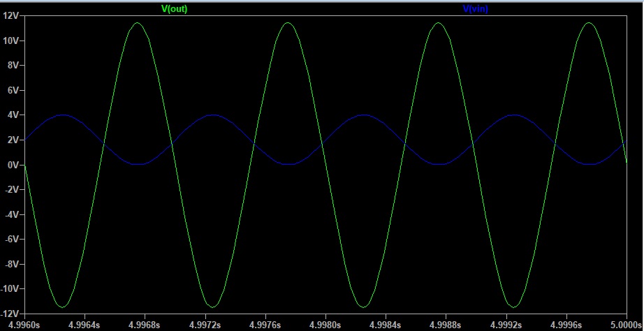Screen dimensions: 644x331
Task: Click the -10V axis label
Action: (x=10, y=288)
